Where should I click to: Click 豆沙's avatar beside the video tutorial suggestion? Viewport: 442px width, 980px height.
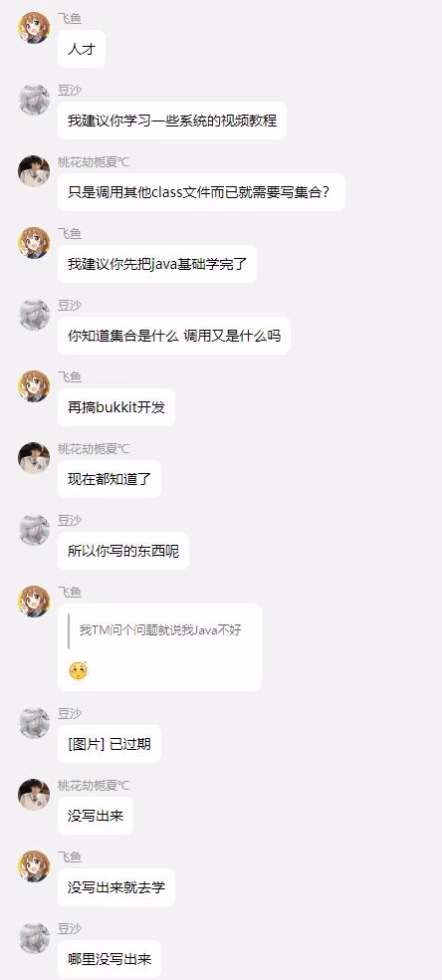click(34, 100)
